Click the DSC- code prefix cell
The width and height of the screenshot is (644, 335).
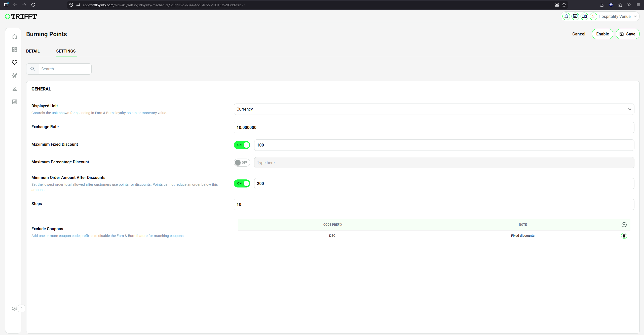(333, 236)
